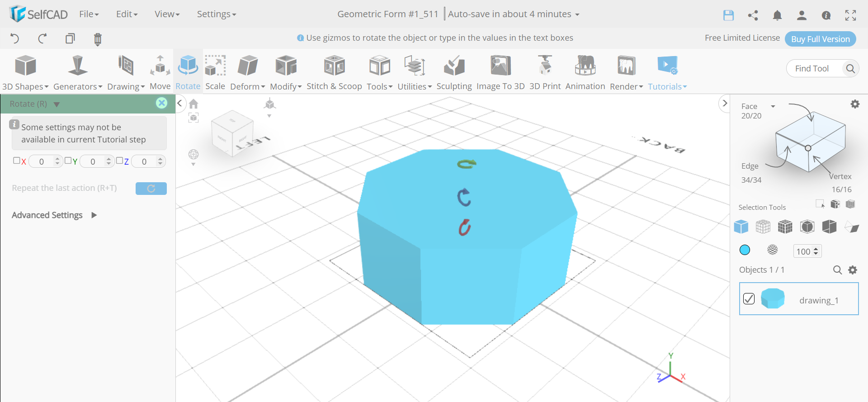Image resolution: width=868 pixels, height=402 pixels.
Task: Click the X rotation value field
Action: [x=45, y=161]
